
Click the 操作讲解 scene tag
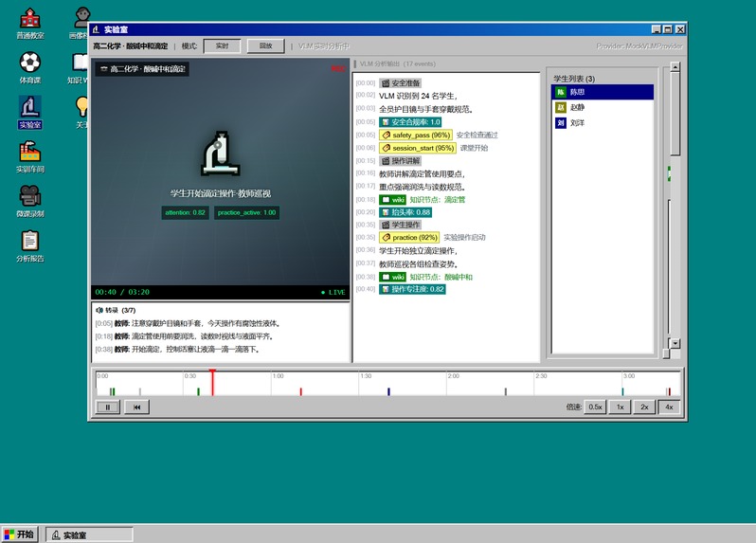400,160
